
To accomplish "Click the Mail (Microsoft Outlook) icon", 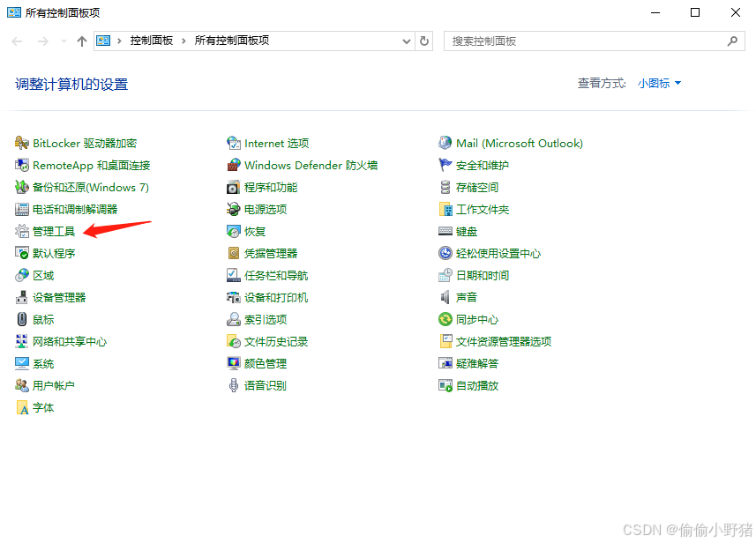I will coord(445,143).
